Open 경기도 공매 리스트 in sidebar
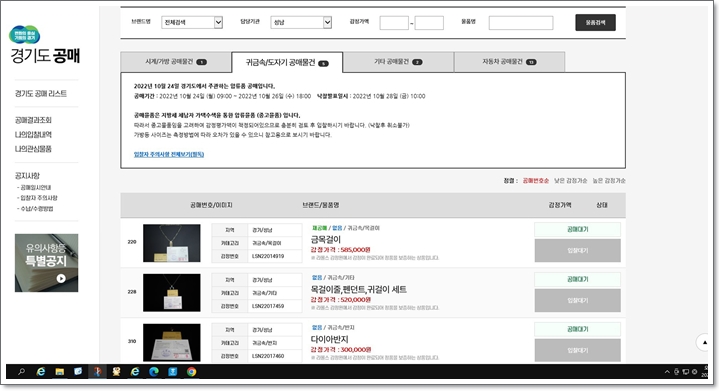 (x=41, y=94)
